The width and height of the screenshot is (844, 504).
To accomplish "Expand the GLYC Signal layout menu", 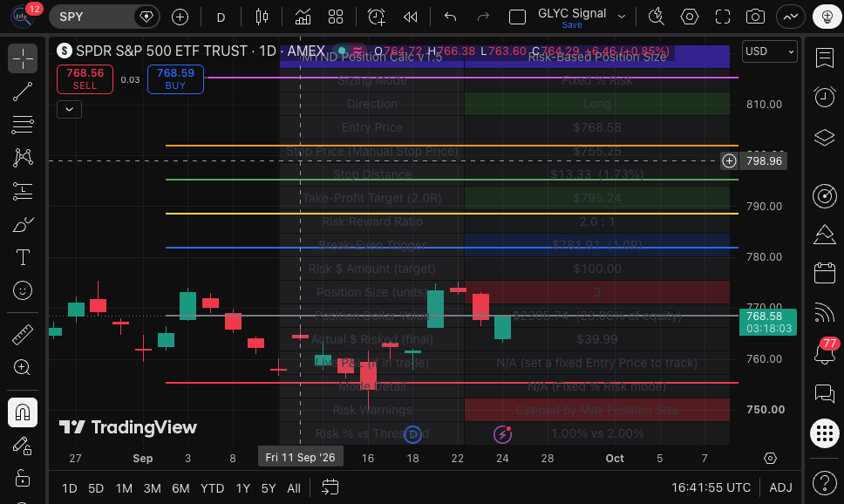I will (622, 17).
